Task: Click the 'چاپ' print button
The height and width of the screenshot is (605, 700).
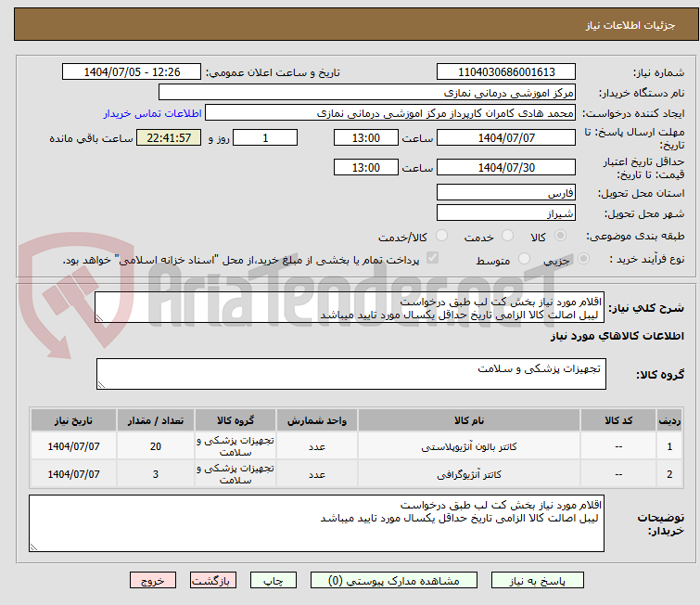Action: (x=274, y=581)
